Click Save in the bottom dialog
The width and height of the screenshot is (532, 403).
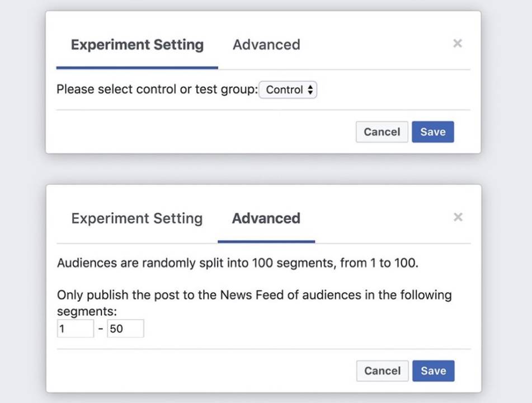coord(433,371)
